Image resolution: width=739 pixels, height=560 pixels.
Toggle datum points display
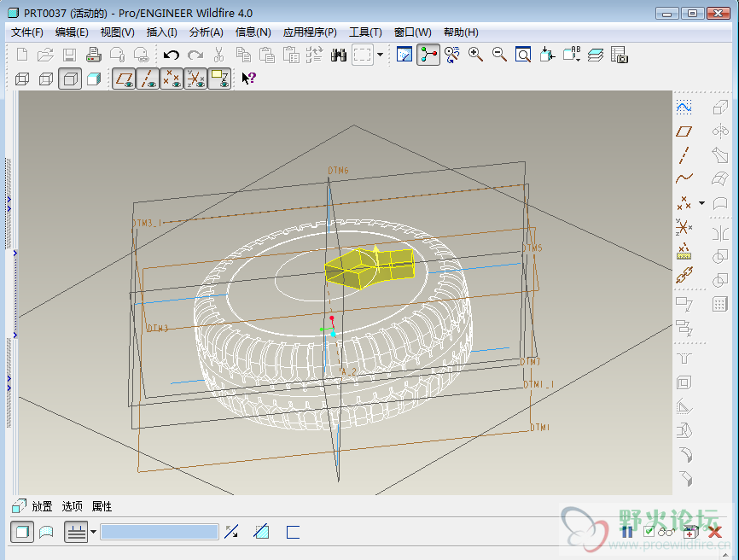pyautogui.click(x=172, y=79)
